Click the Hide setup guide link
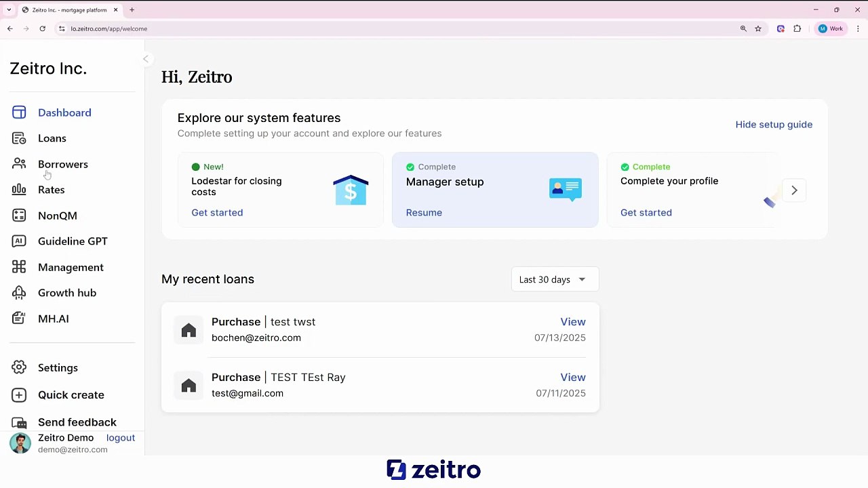The height and width of the screenshot is (488, 868). 774,125
